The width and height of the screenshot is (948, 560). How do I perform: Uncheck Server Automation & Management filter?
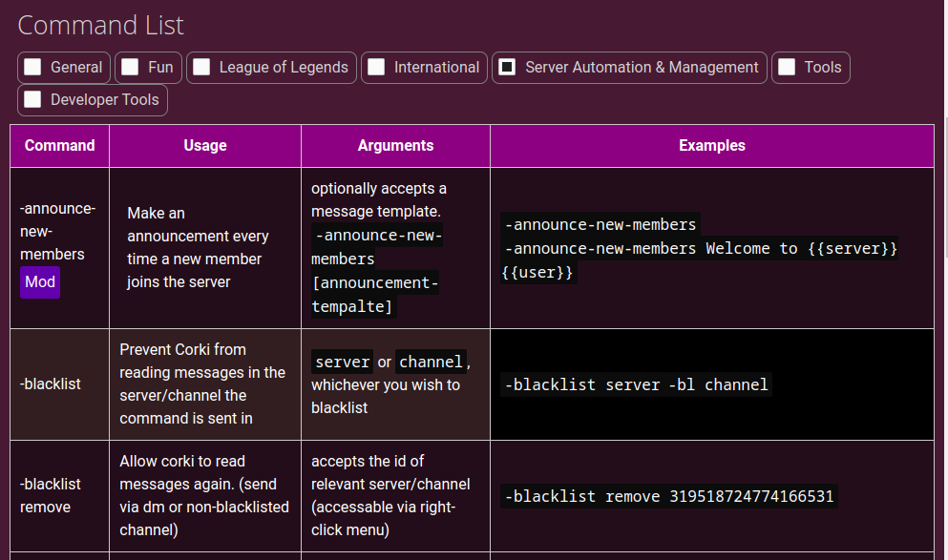point(508,68)
